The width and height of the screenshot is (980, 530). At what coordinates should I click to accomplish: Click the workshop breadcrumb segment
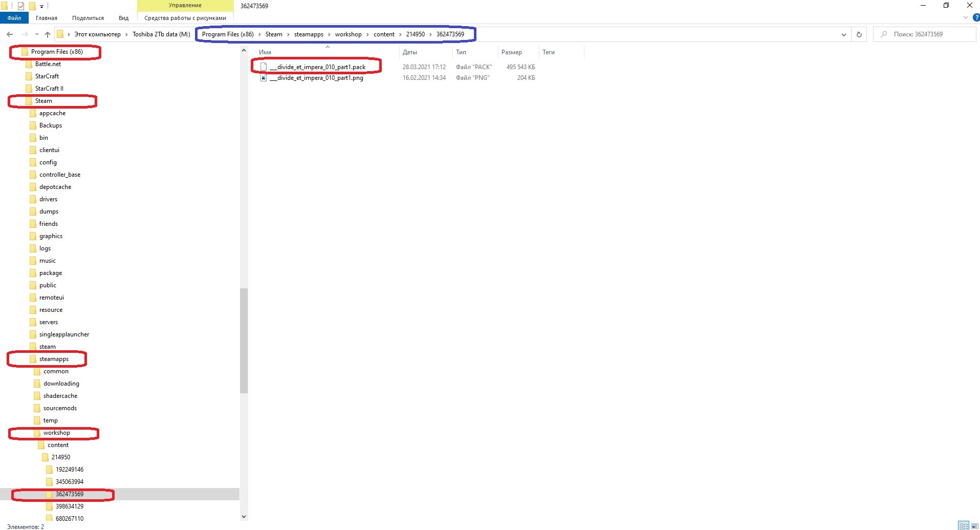tap(348, 34)
